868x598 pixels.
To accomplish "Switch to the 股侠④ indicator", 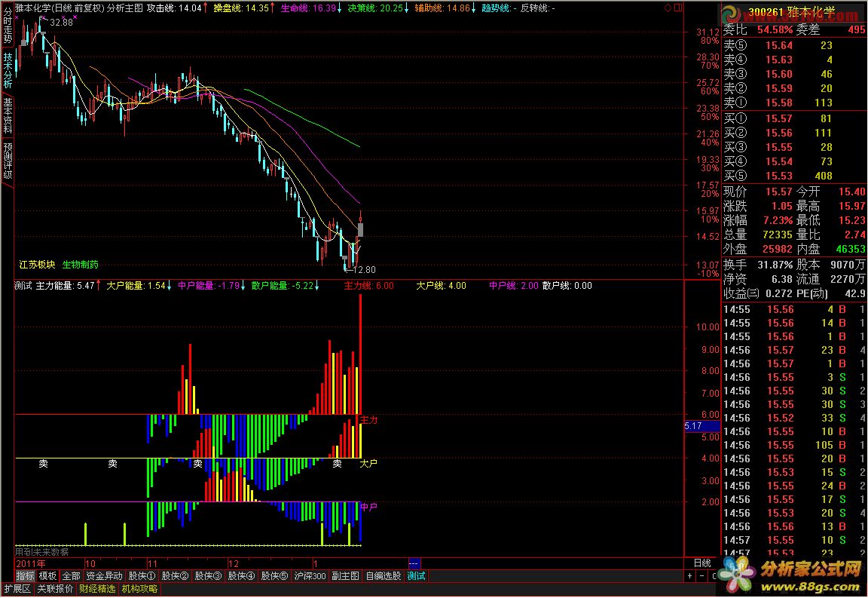I will [x=241, y=576].
